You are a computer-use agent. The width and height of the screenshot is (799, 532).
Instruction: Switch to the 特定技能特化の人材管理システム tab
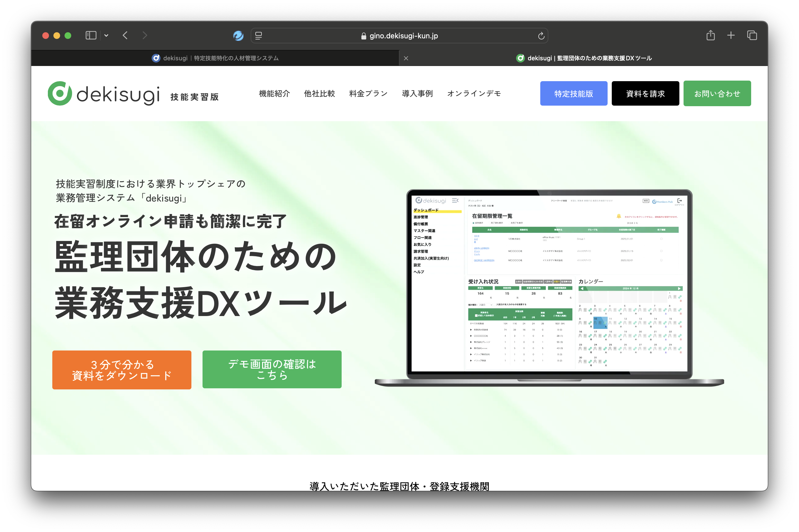(215, 58)
